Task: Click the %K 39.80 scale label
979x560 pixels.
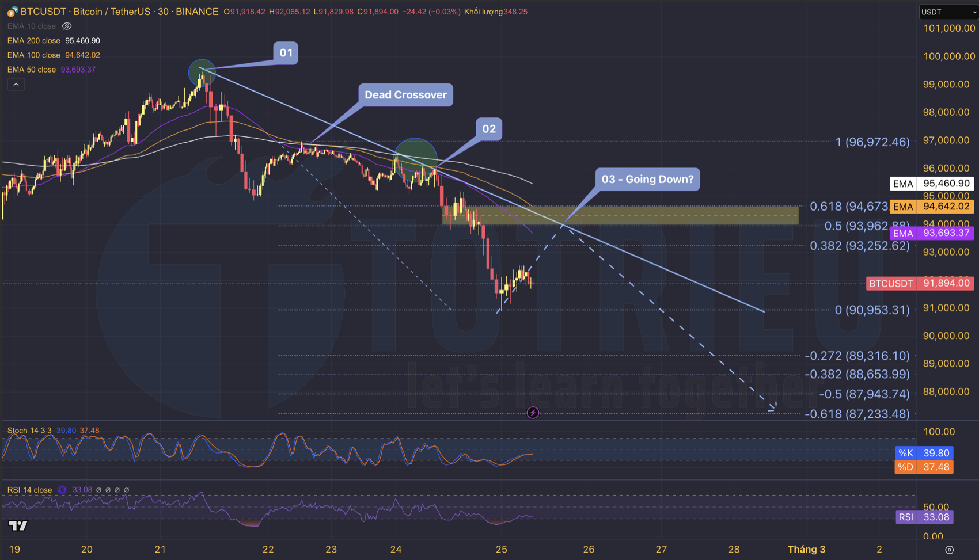Action: click(924, 453)
